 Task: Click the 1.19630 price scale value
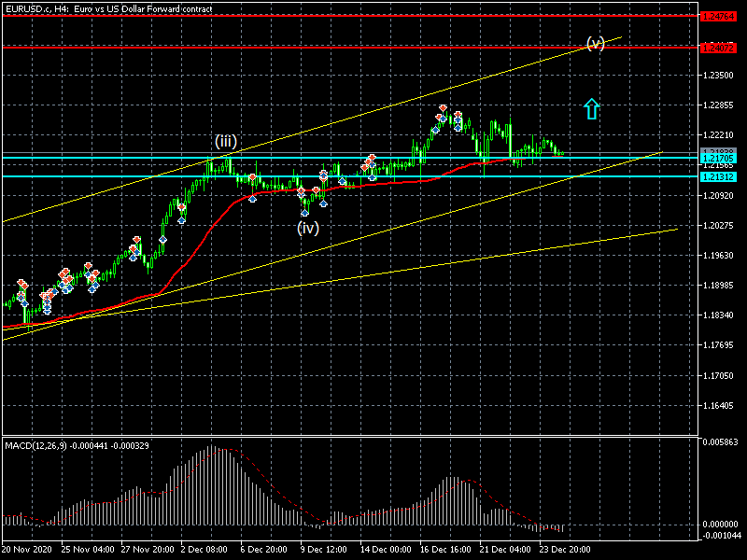click(718, 255)
